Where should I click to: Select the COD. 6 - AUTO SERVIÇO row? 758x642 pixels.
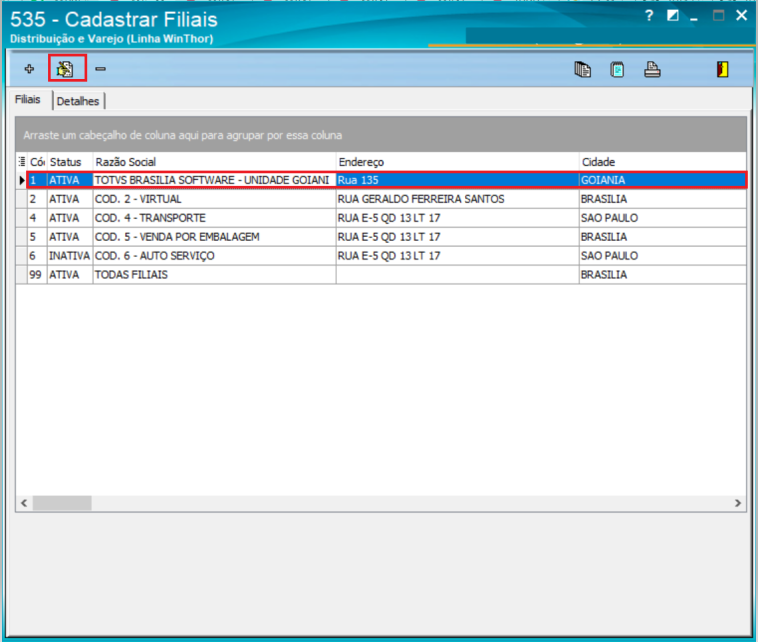tap(381, 256)
